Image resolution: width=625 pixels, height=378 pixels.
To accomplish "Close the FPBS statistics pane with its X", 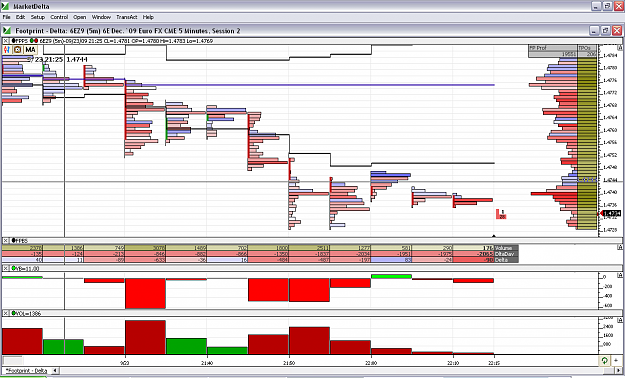I will pyautogui.click(x=6, y=240).
